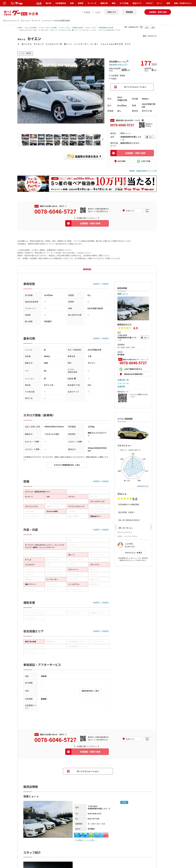
Task: Open カーリース in the top navigation
Action: [92, 3]
